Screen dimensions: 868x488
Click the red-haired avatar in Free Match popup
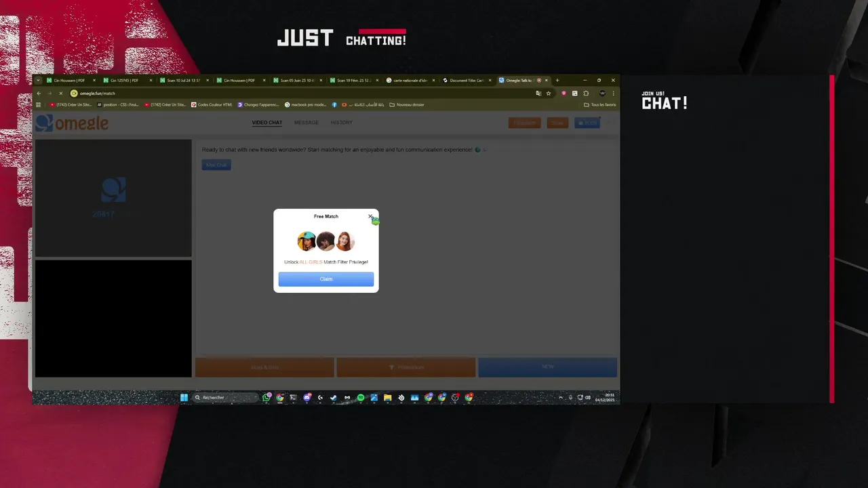(345, 241)
